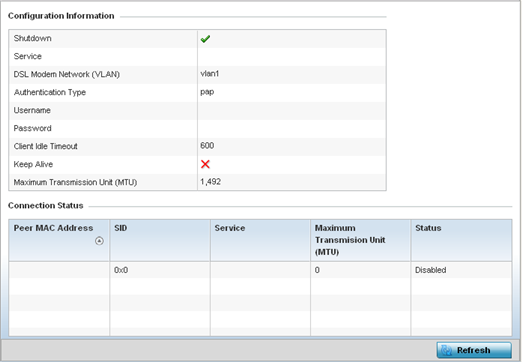Click the Configuration Information section heading
The height and width of the screenshot is (362, 522).
pyautogui.click(x=61, y=16)
